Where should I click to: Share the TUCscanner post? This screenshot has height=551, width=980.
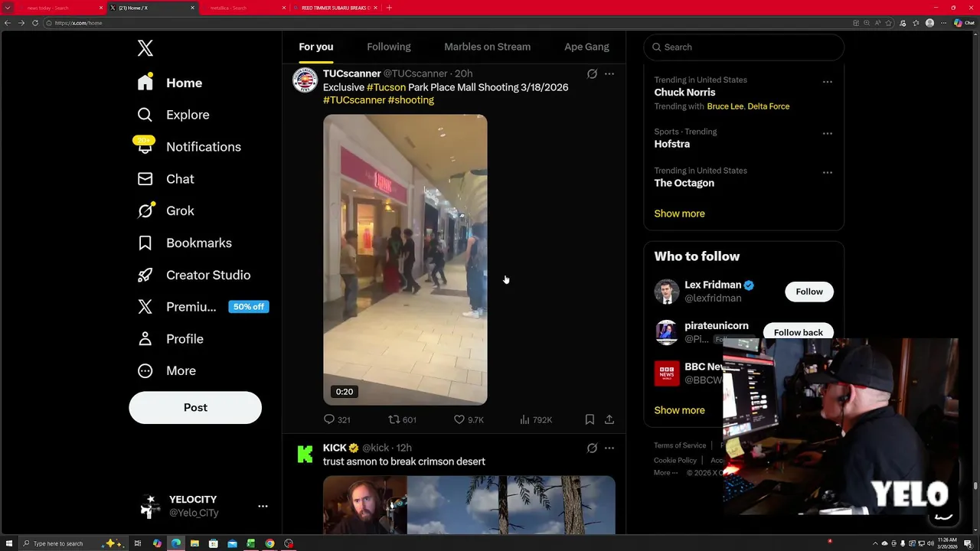pyautogui.click(x=609, y=419)
